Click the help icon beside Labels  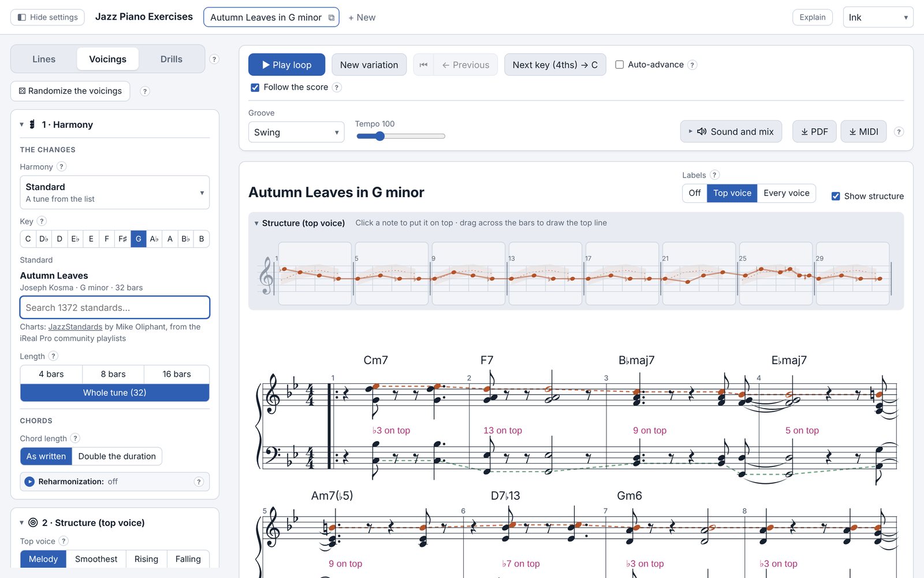pos(714,175)
